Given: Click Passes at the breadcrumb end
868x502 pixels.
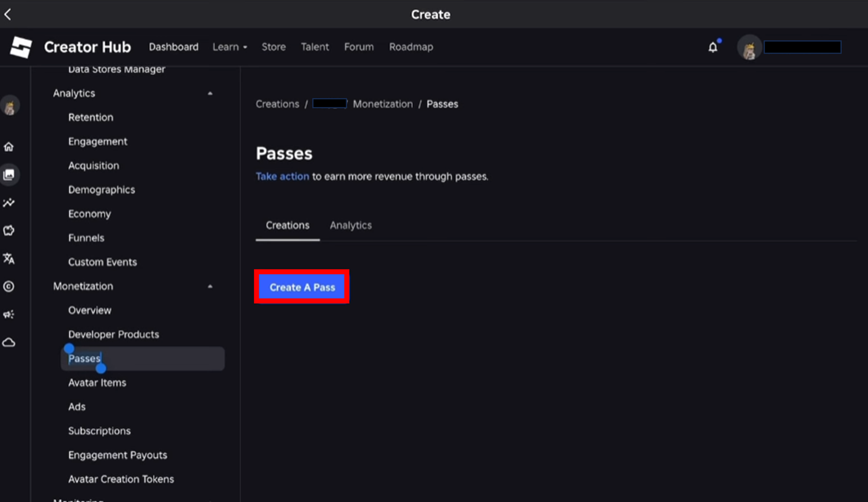Looking at the screenshot, I should pos(442,104).
